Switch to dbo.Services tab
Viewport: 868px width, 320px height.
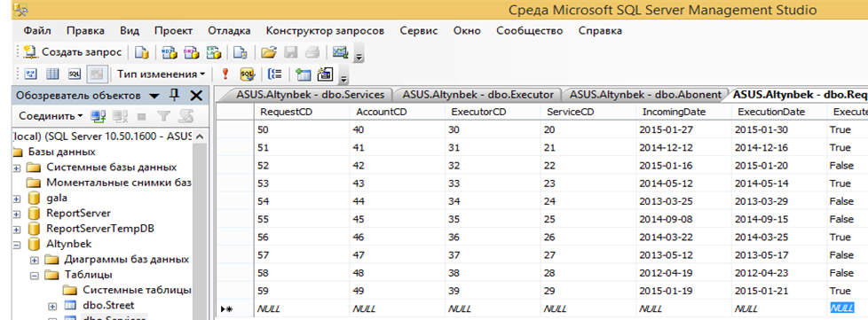pyautogui.click(x=309, y=95)
